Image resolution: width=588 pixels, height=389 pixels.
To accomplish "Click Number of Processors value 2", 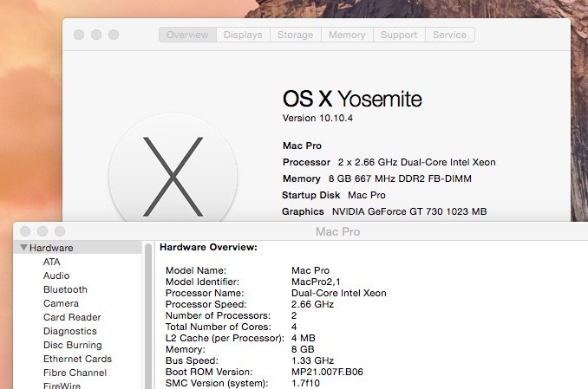I will pos(294,315).
